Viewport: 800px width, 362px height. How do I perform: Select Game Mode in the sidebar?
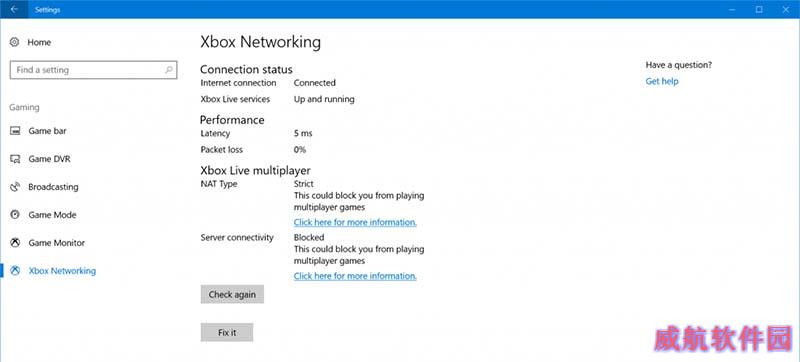53,215
